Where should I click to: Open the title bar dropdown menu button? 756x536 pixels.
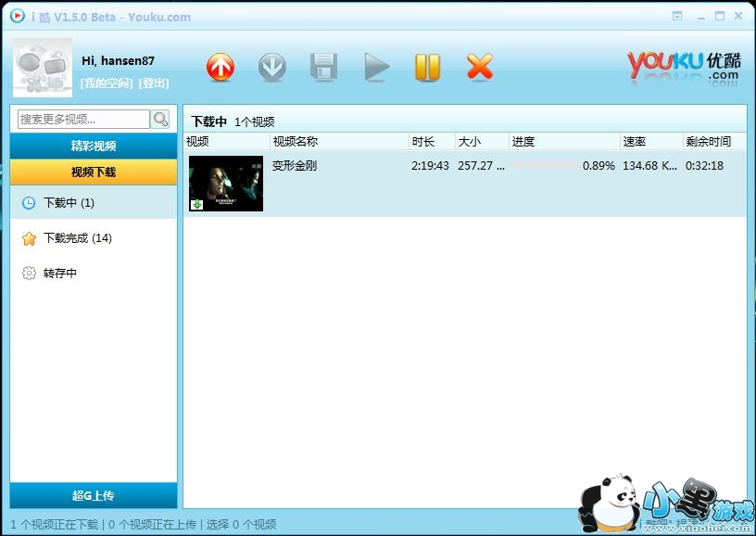click(x=677, y=17)
